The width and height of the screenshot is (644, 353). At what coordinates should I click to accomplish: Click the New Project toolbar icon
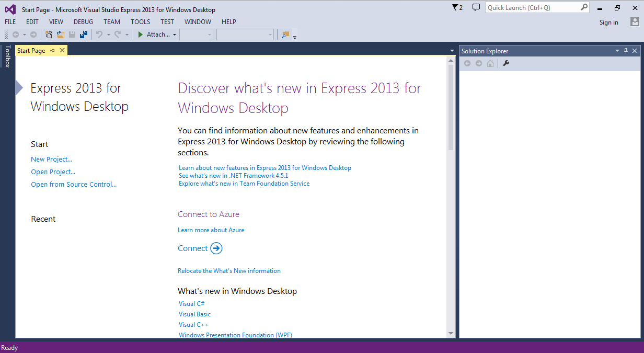pos(49,35)
